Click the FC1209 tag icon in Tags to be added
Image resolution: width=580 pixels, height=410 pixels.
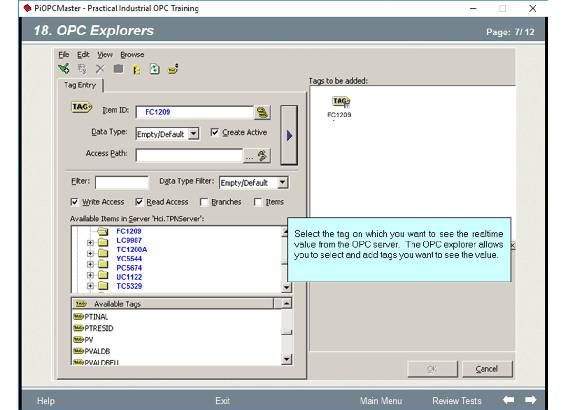click(x=340, y=102)
